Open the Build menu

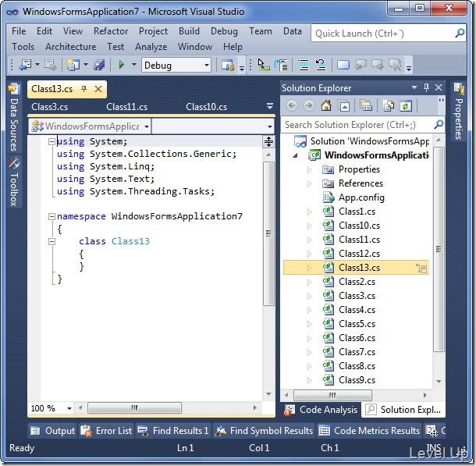tap(189, 31)
